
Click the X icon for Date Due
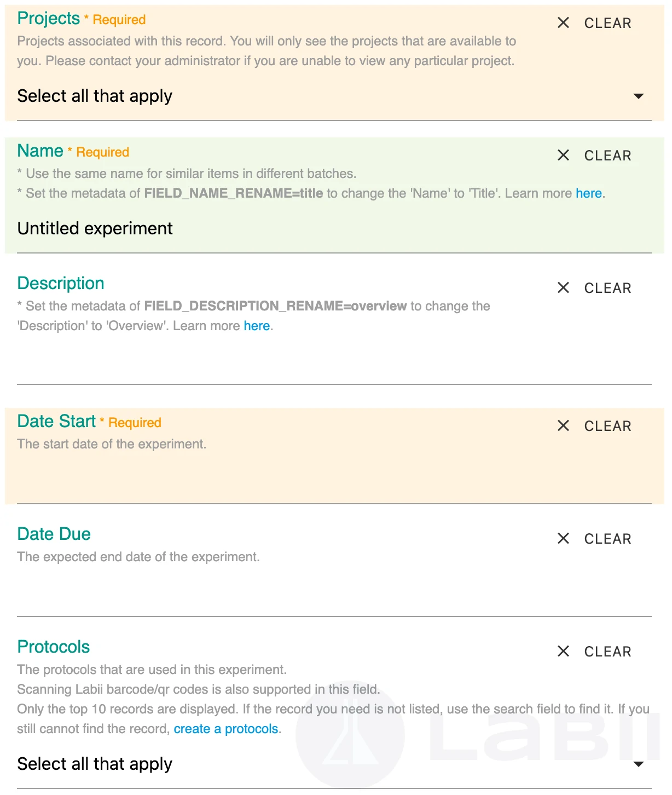pos(563,539)
